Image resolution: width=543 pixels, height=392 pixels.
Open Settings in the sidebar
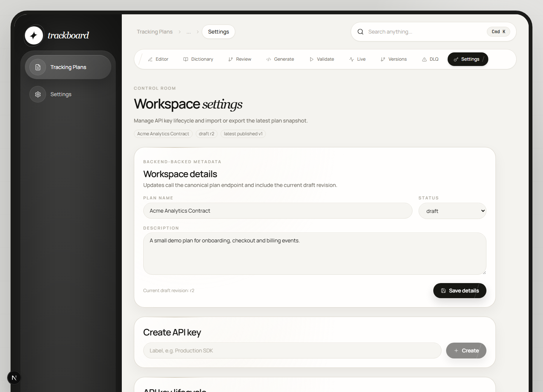click(x=68, y=94)
